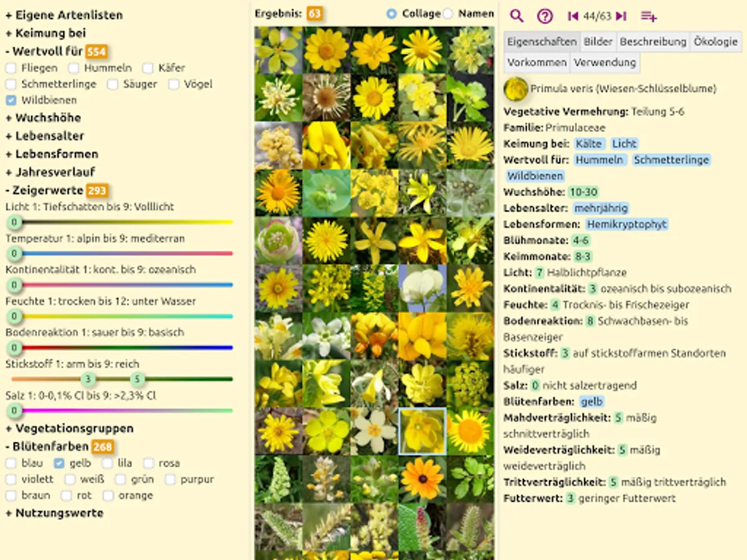The image size is (747, 560).
Task: Click the Blütenfarben count badge 268
Action: pyautogui.click(x=103, y=447)
